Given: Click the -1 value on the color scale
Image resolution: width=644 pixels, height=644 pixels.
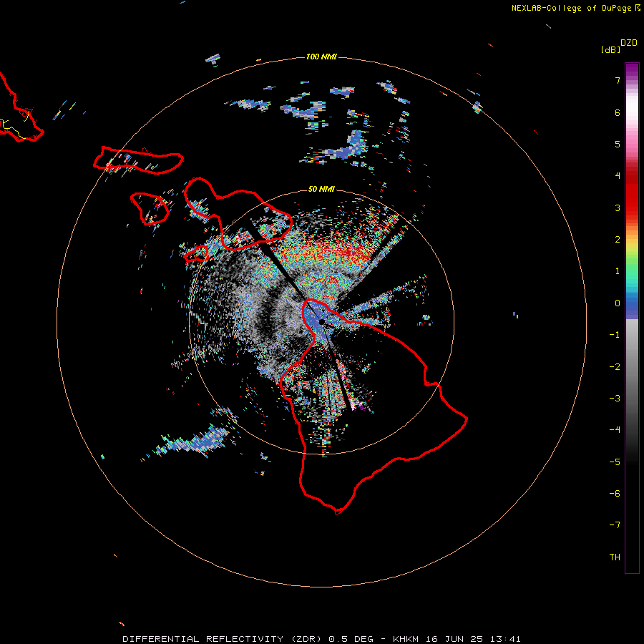Looking at the screenshot, I should tap(615, 335).
